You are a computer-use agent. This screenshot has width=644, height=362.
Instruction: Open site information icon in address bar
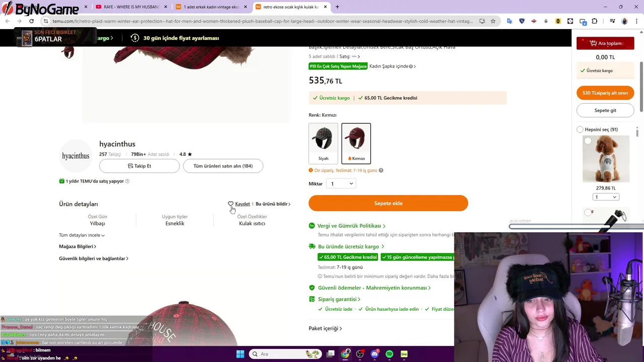click(x=46, y=21)
